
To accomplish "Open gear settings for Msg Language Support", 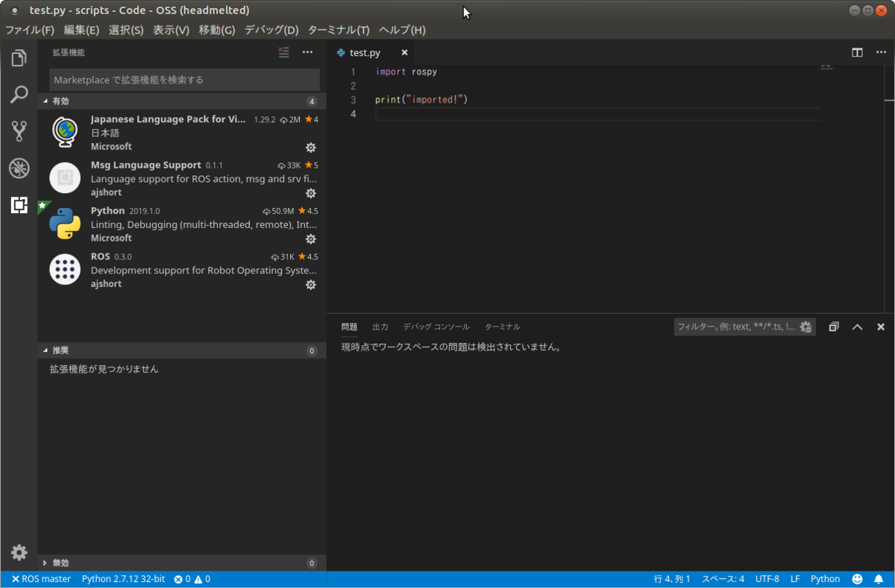I will [311, 193].
